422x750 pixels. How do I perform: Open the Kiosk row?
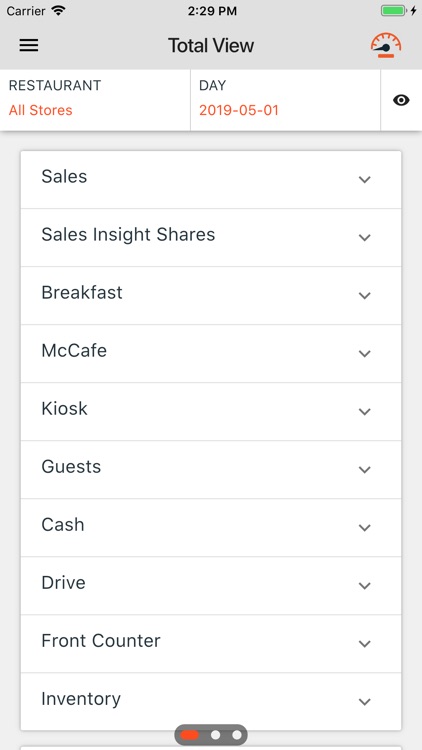pyautogui.click(x=211, y=411)
